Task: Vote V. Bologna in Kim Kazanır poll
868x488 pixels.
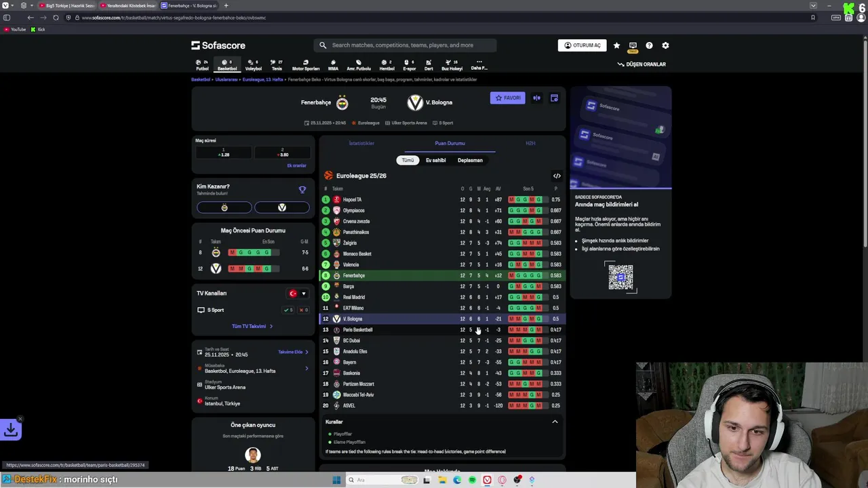Action: 282,207
